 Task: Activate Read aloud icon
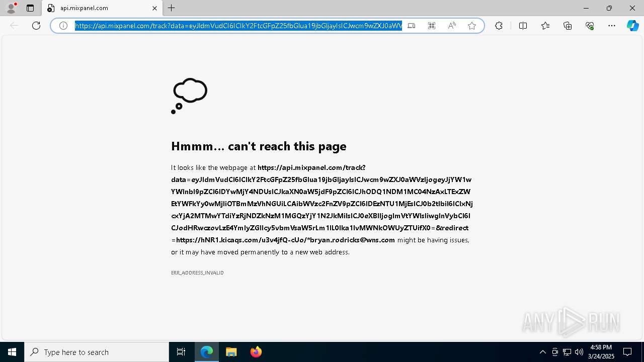[452, 26]
